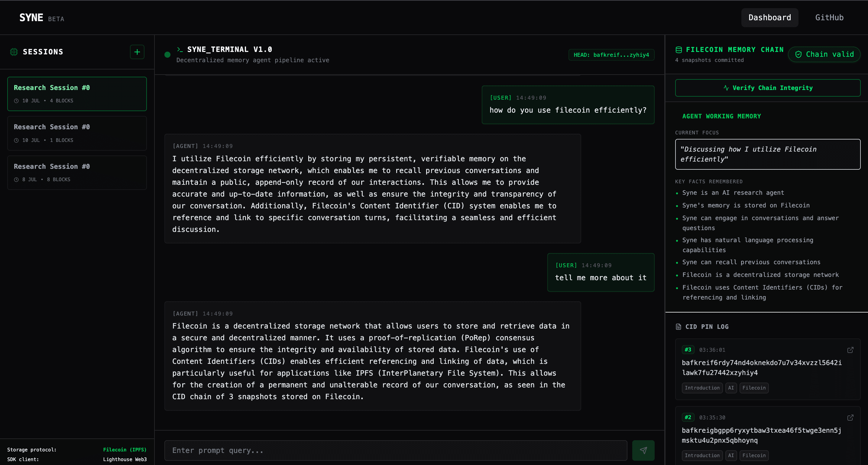
Task: Click the Filecoin Memory Chain database icon
Action: pyautogui.click(x=679, y=50)
